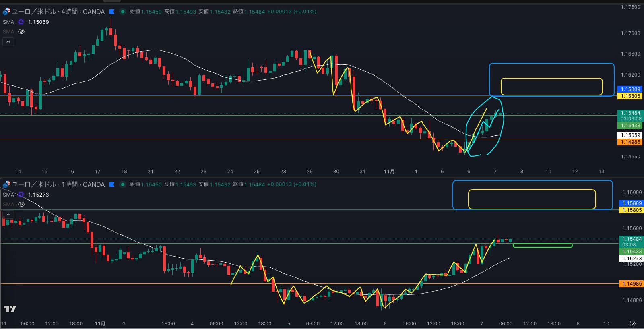
Task: Open symbol title ユーロ/米ドル 4時間 OANDA
Action: [58, 12]
